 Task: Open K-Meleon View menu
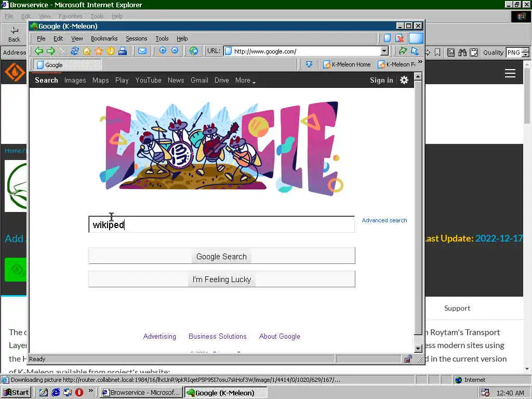[77, 38]
